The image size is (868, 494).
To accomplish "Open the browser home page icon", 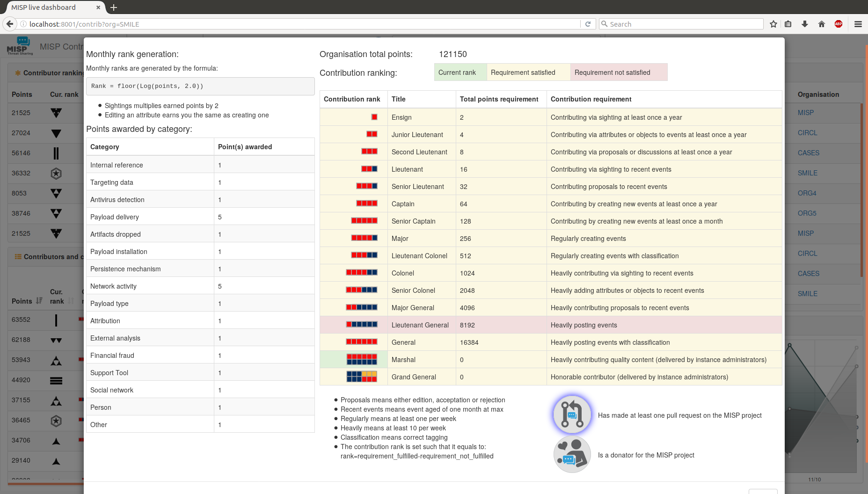I will click(822, 24).
